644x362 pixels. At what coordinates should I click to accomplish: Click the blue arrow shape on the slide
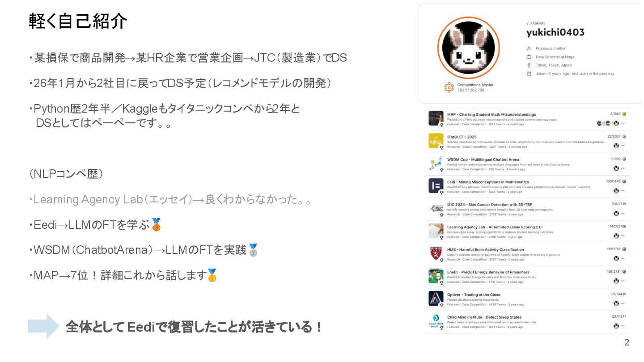coord(43,326)
